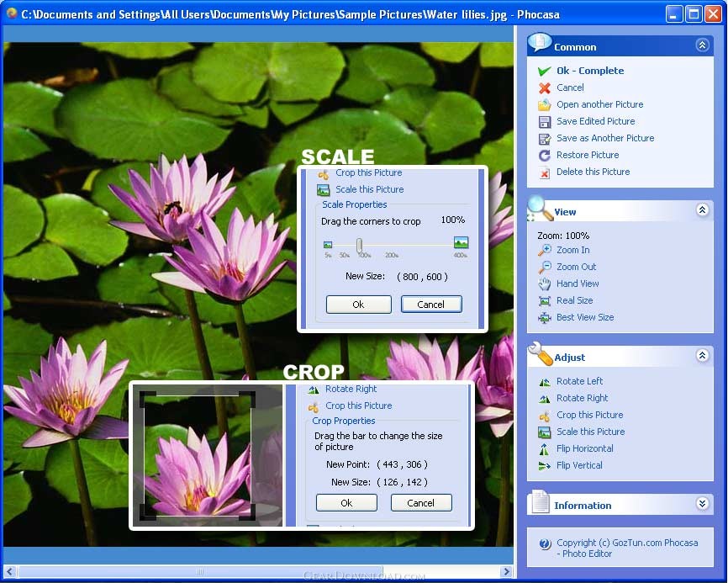
Task: Click the Rotate Left icon
Action: tap(544, 381)
